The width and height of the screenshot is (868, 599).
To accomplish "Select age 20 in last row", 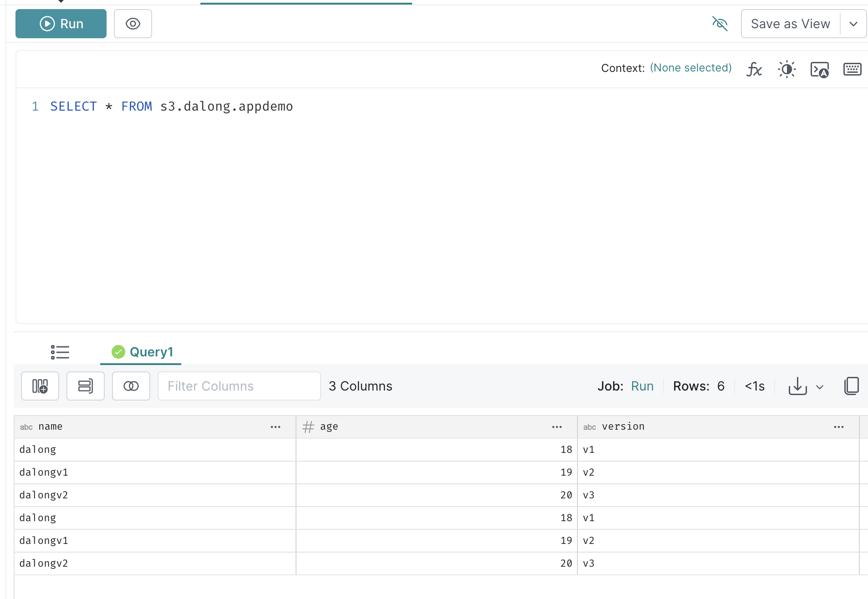I will click(x=436, y=563).
